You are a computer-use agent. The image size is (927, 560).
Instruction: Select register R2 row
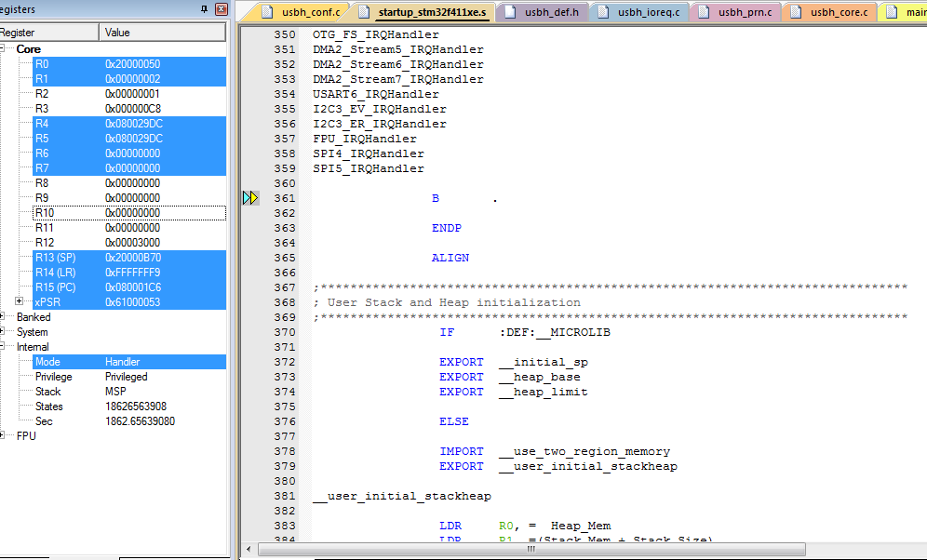[x=128, y=93]
